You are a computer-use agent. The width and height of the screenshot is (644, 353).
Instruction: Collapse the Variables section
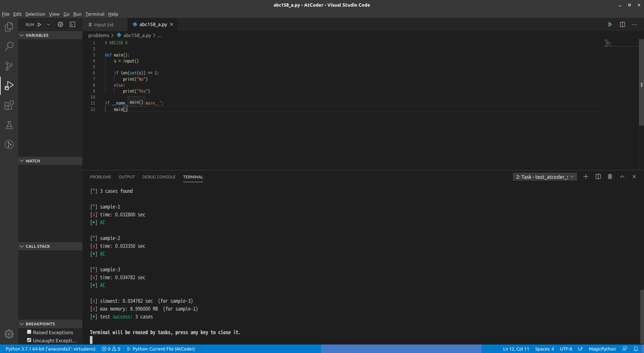22,35
